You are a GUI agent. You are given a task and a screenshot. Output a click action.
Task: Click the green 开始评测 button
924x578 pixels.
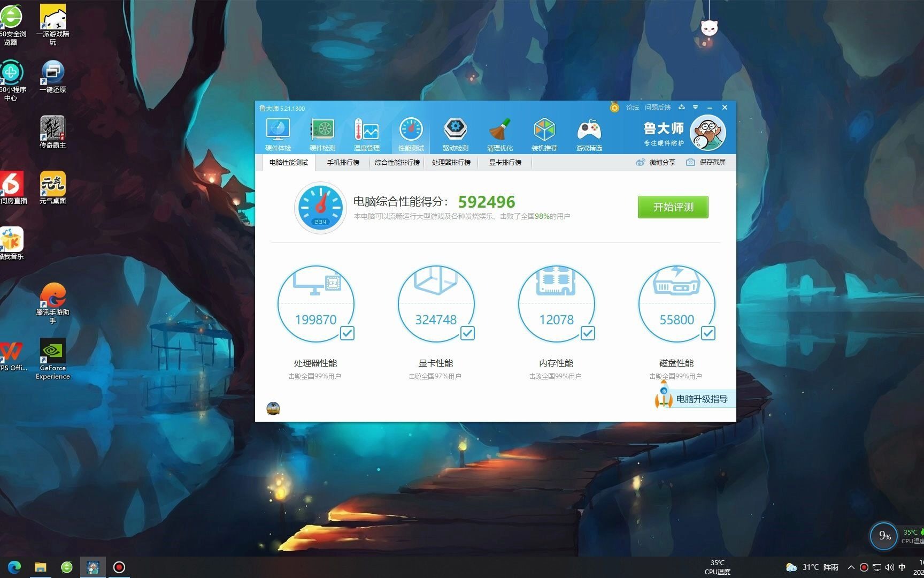coord(673,207)
